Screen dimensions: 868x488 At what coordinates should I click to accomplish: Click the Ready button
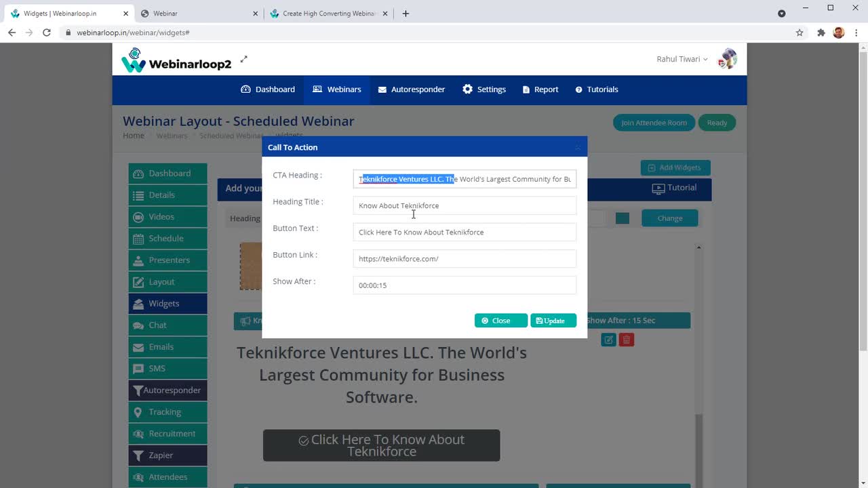[717, 123]
